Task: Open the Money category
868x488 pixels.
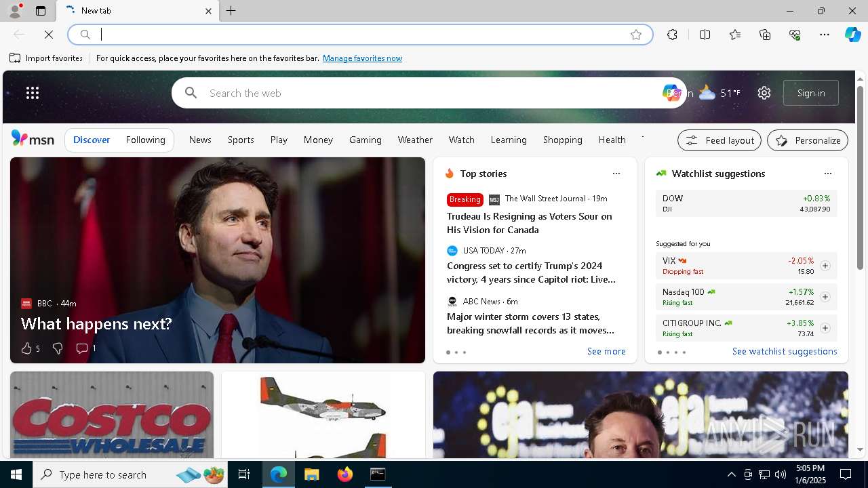Action: click(x=318, y=140)
